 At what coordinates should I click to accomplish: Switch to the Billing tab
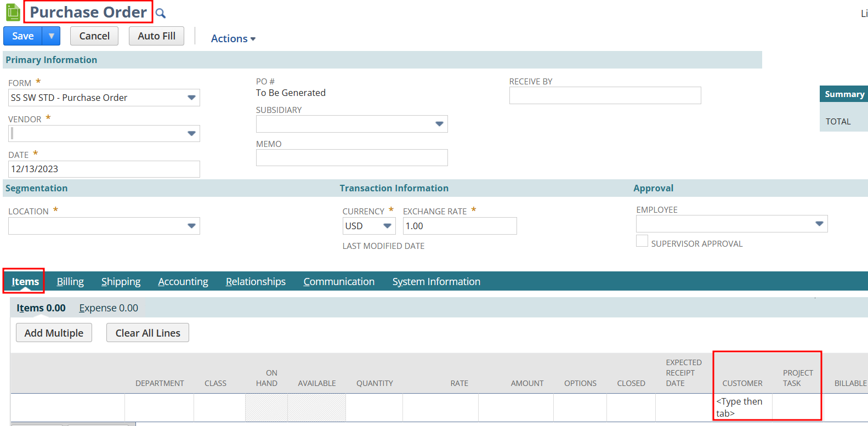tap(70, 281)
